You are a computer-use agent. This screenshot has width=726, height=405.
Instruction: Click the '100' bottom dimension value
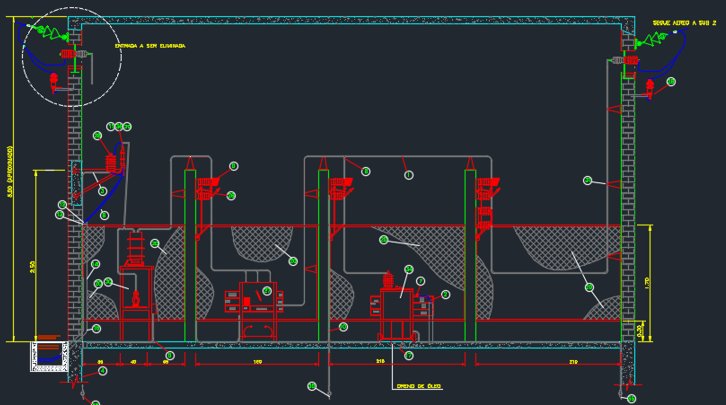pos(257,360)
